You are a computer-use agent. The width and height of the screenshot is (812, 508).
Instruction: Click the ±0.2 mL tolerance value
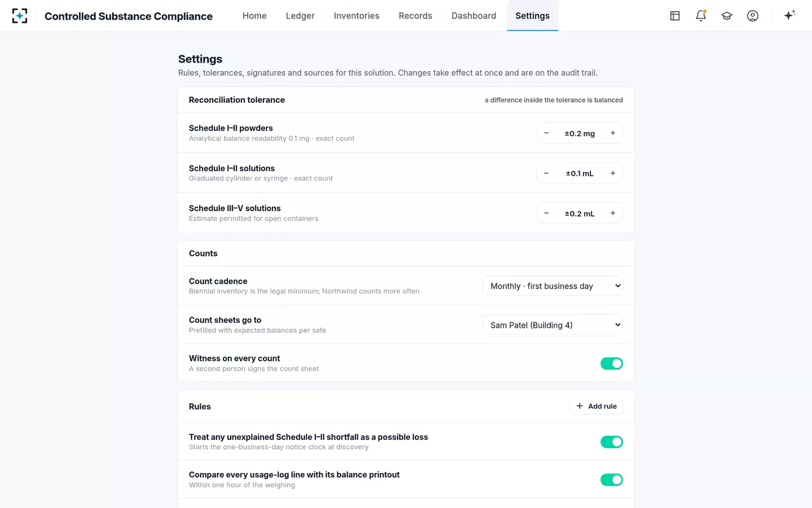(580, 214)
